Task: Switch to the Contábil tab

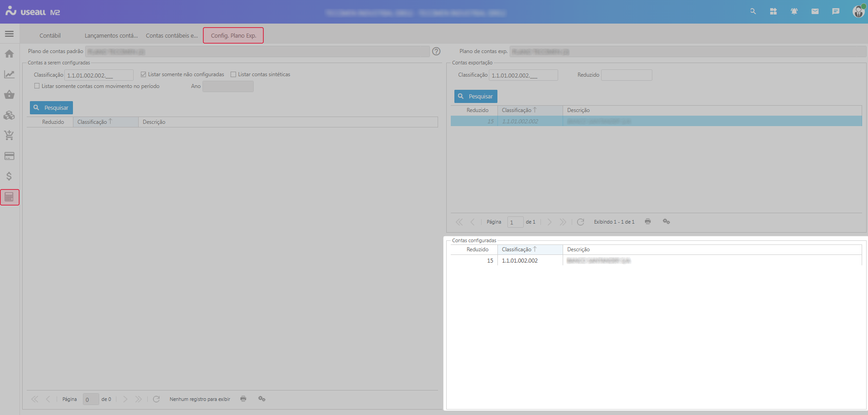Action: click(x=50, y=36)
